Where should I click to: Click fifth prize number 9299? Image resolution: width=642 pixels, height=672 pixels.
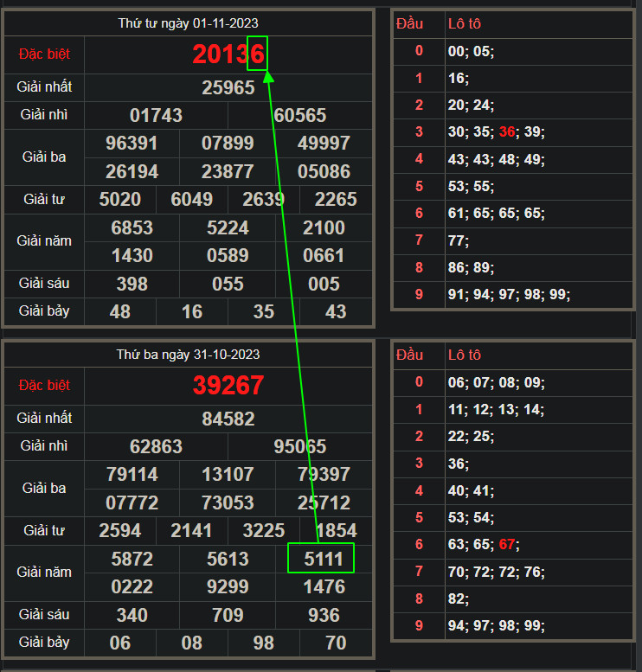pos(228,587)
